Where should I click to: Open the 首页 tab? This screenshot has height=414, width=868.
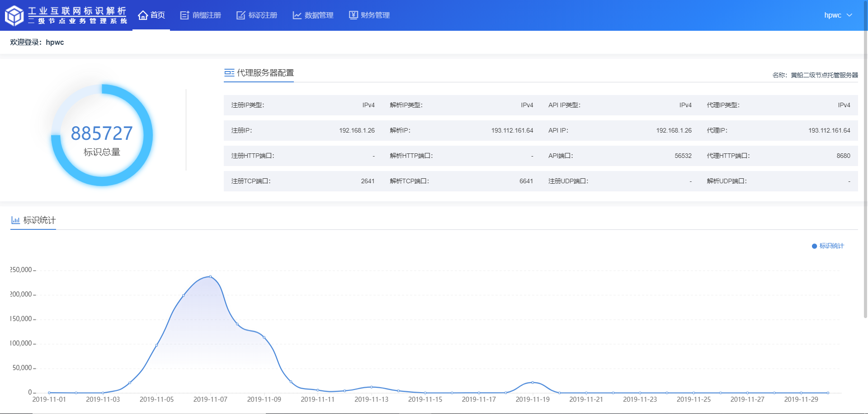(x=151, y=15)
